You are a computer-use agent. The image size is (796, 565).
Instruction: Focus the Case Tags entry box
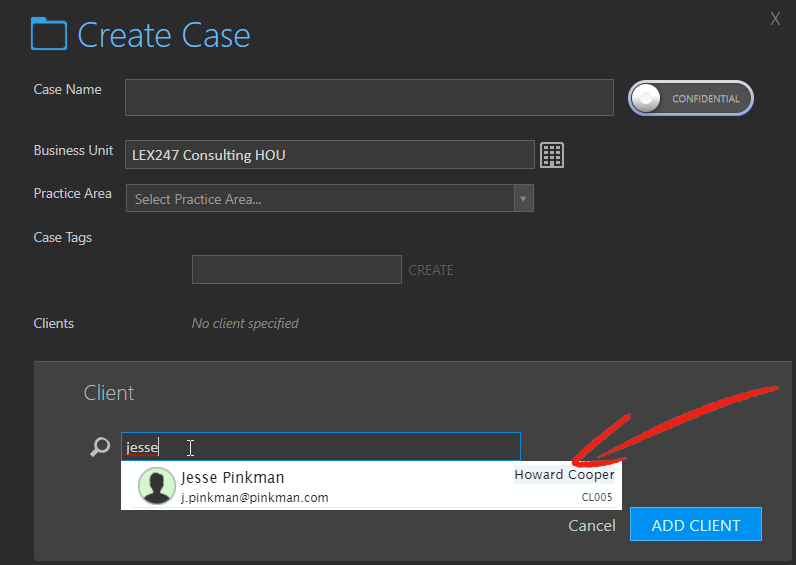click(296, 270)
